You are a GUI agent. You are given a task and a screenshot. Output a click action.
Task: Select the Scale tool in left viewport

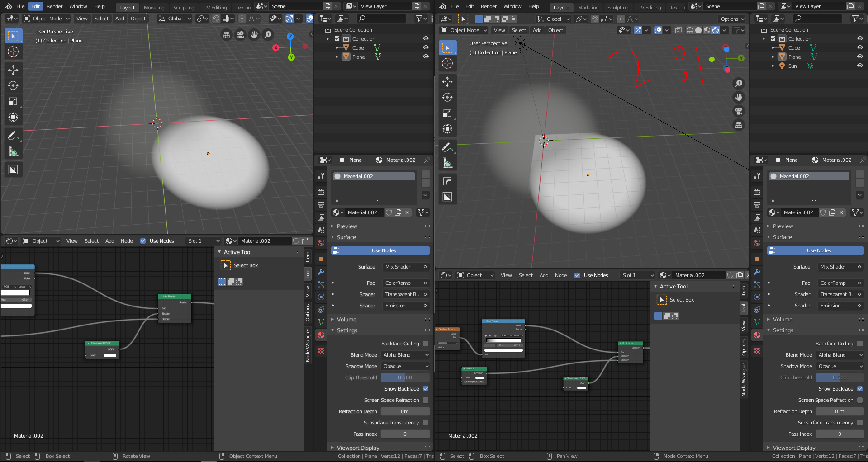[13, 101]
